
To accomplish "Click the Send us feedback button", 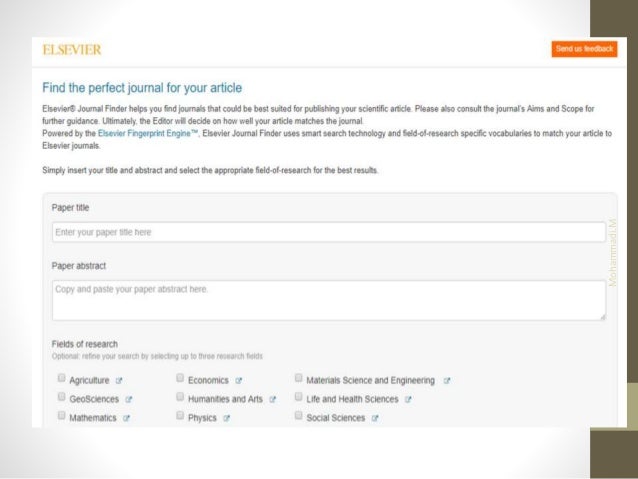I will 584,49.
